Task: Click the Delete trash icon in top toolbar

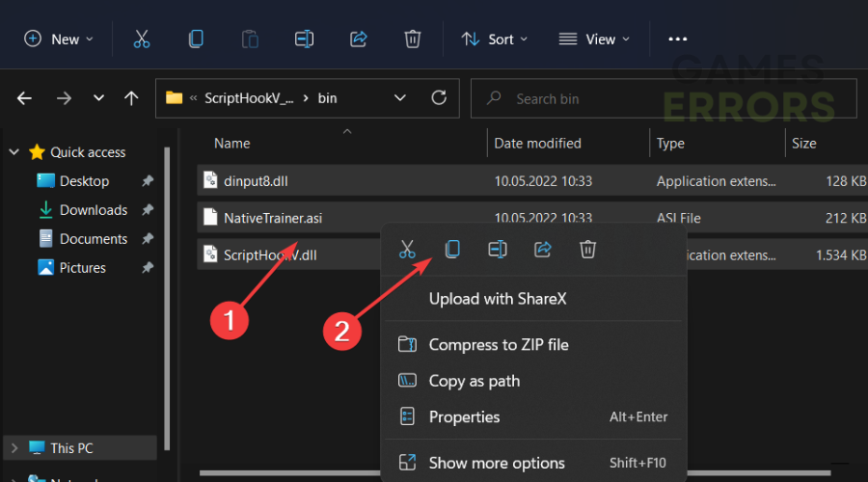Action: coord(412,39)
